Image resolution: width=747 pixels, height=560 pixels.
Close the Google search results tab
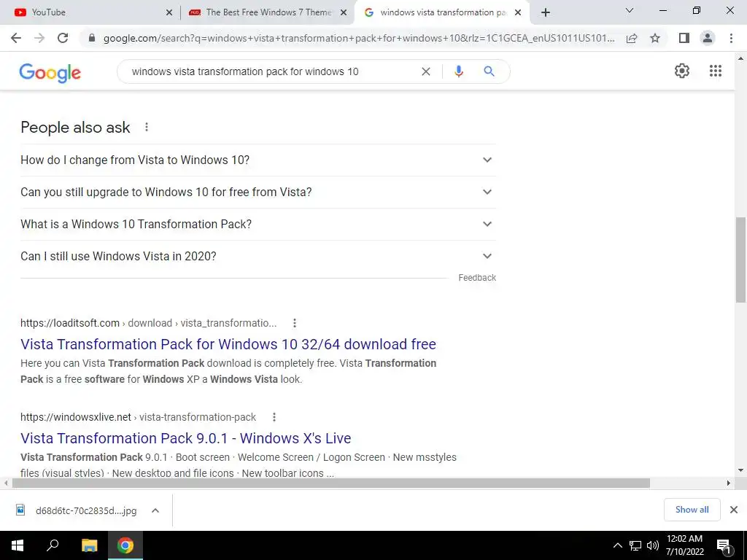coord(518,12)
